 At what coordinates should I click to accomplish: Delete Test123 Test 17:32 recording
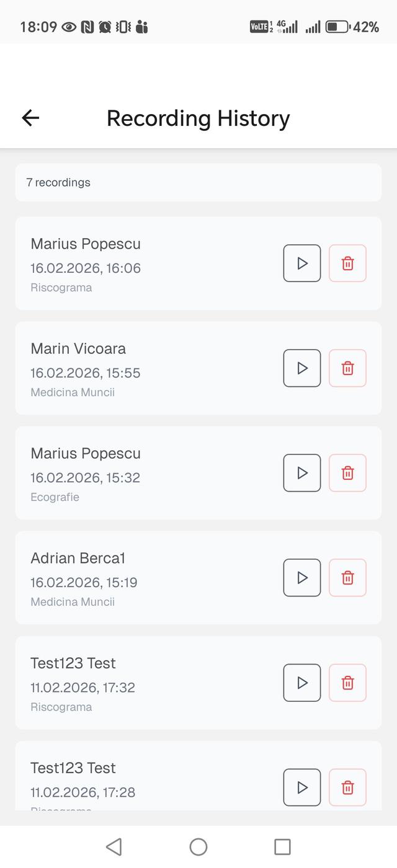pyautogui.click(x=347, y=683)
